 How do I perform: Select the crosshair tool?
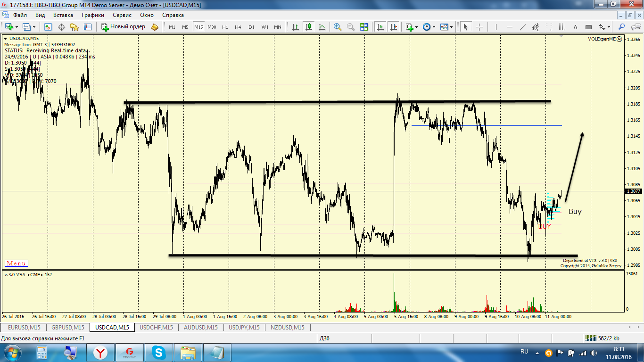tap(479, 27)
